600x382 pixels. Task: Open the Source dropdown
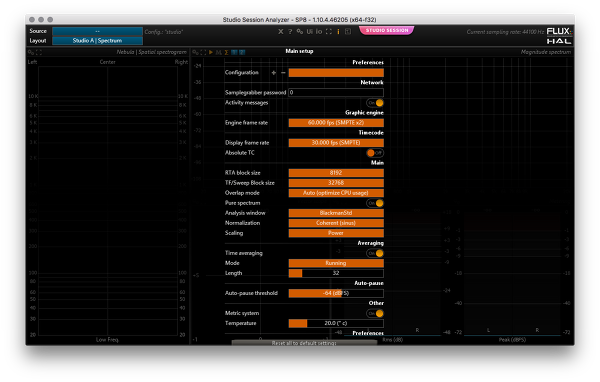tap(98, 31)
